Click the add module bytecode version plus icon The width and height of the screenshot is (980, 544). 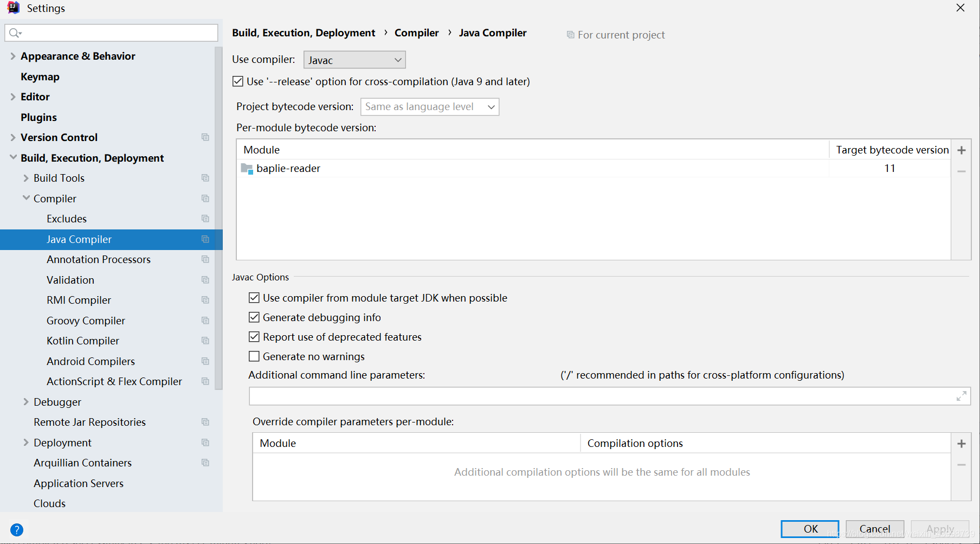coord(961,150)
